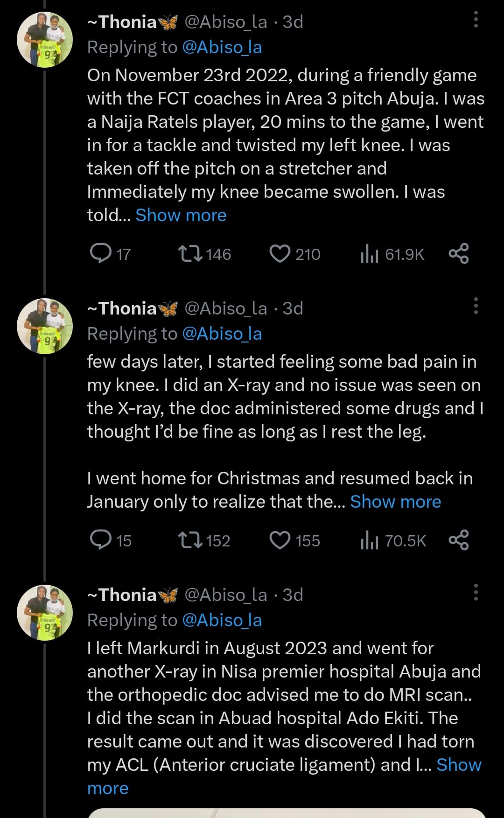Like the tweet with 210 likes
The height and width of the screenshot is (818, 504).
coord(280,254)
